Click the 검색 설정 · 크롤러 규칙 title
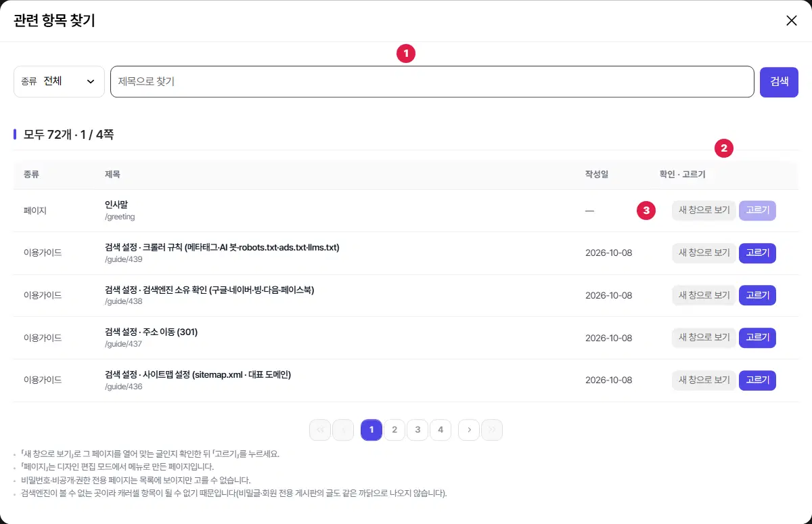 (x=222, y=247)
